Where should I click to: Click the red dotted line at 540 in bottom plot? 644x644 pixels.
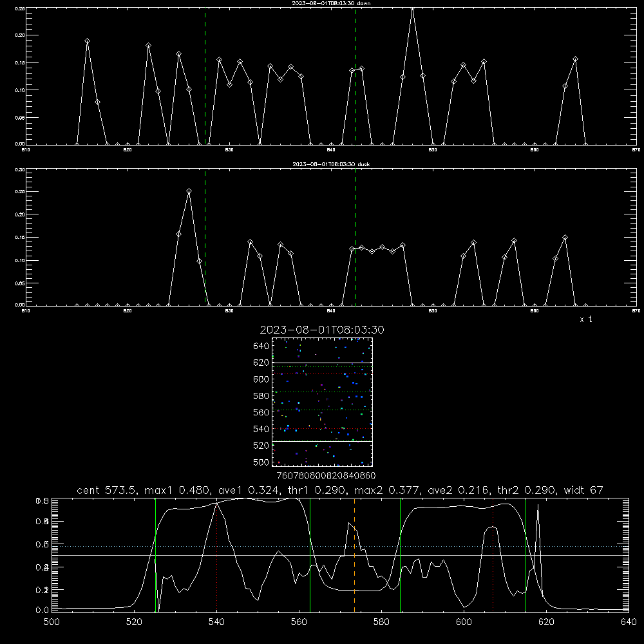pyautogui.click(x=216, y=555)
